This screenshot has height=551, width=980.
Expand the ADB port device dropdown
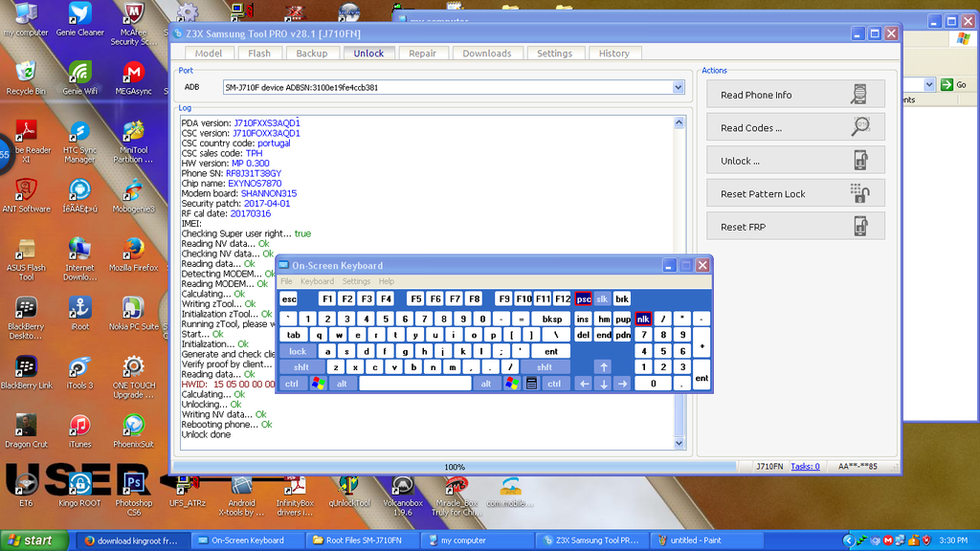679,87
